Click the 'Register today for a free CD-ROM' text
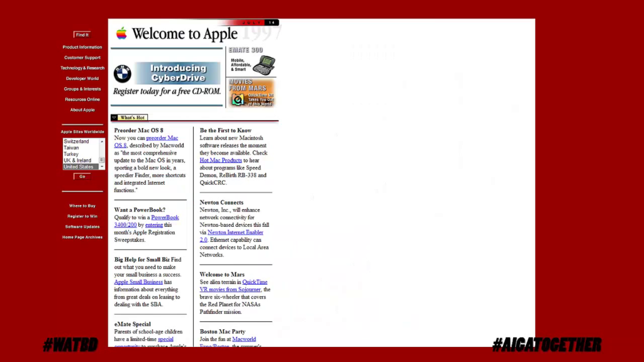Screen dimensions: 644x362 (x=167, y=92)
